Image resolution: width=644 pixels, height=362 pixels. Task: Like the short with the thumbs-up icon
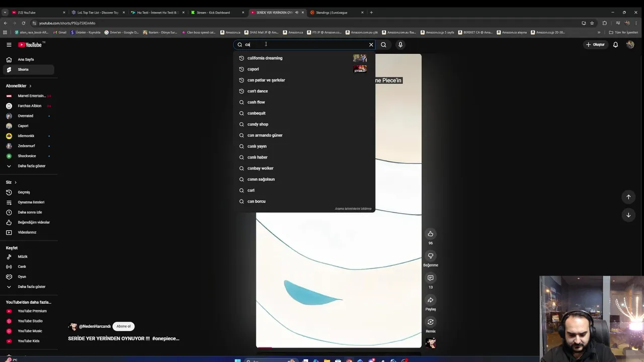pos(431,234)
